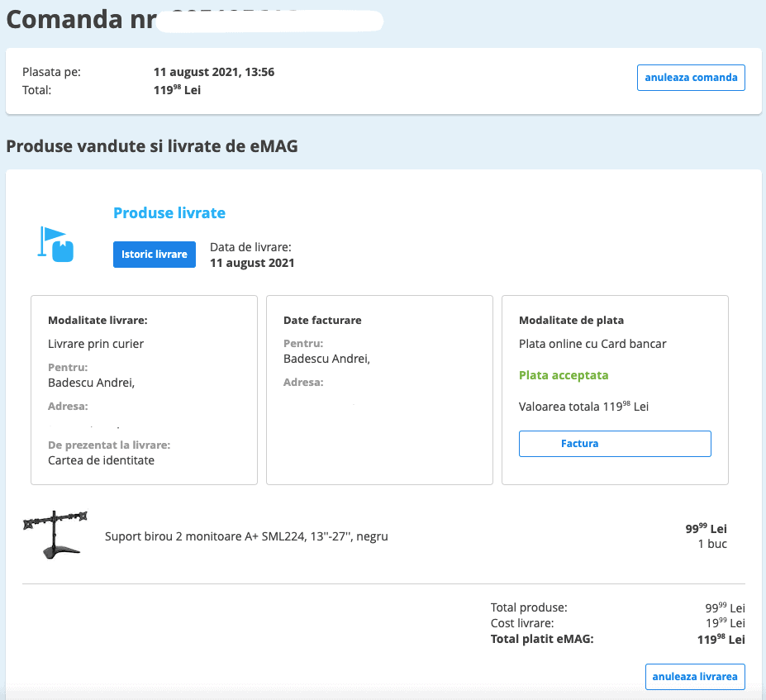Click the 'Modalitate livrare' section header
The height and width of the screenshot is (700, 766).
98,320
